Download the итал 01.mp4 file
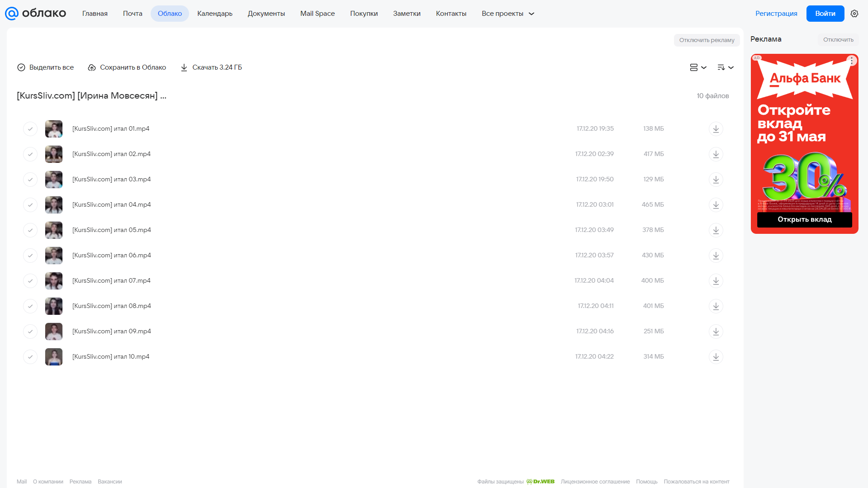The height and width of the screenshot is (488, 868). tap(716, 129)
